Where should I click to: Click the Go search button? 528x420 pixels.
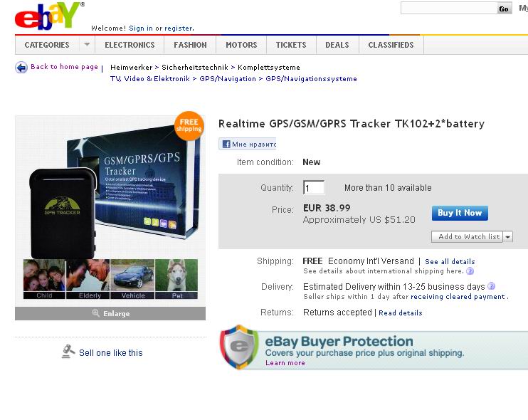tap(504, 9)
